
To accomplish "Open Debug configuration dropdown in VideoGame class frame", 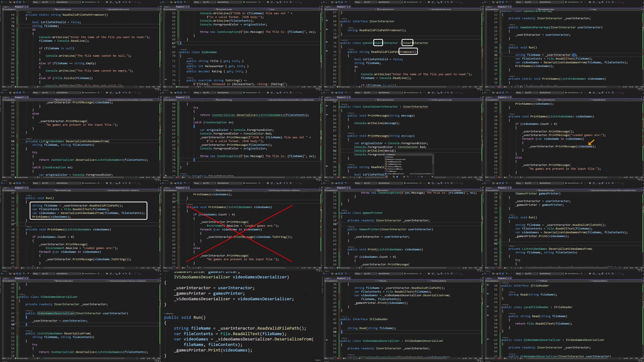I will (198, 2).
